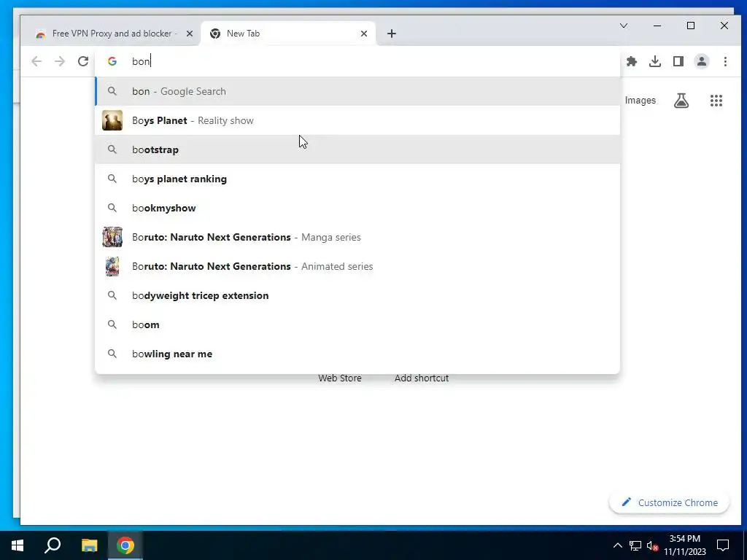Open the notification center icon
Viewport: 747px width, 560px height.
tap(723, 545)
